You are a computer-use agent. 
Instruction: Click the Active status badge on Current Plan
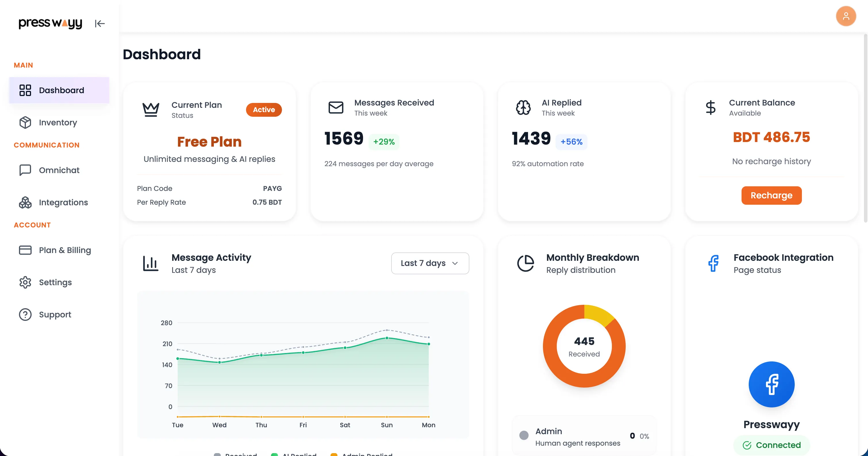[264, 110]
